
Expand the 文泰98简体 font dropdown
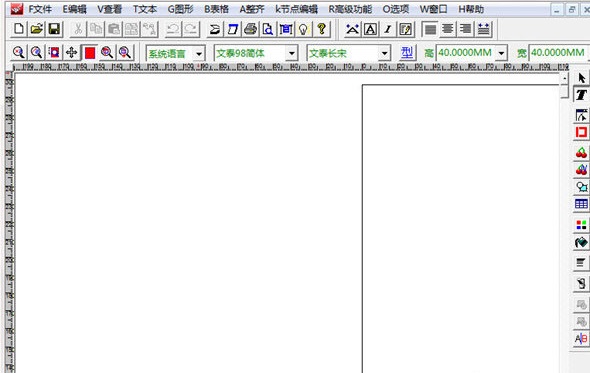click(x=292, y=53)
